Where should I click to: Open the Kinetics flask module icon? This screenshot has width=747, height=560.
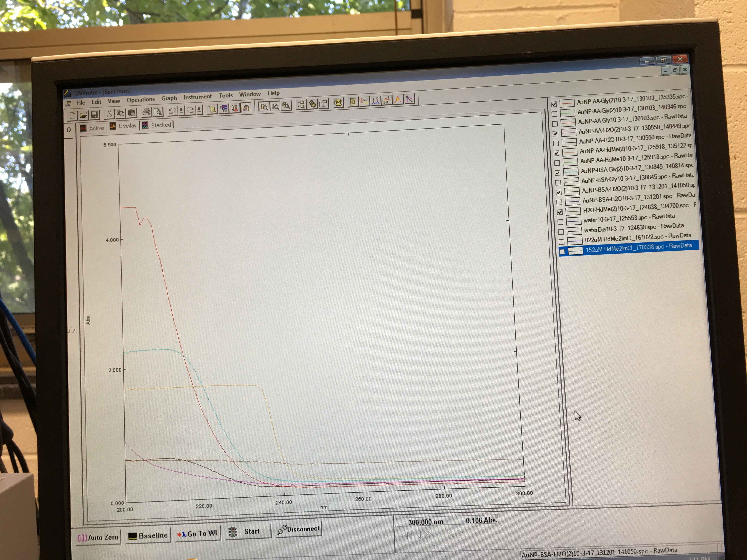[x=234, y=108]
